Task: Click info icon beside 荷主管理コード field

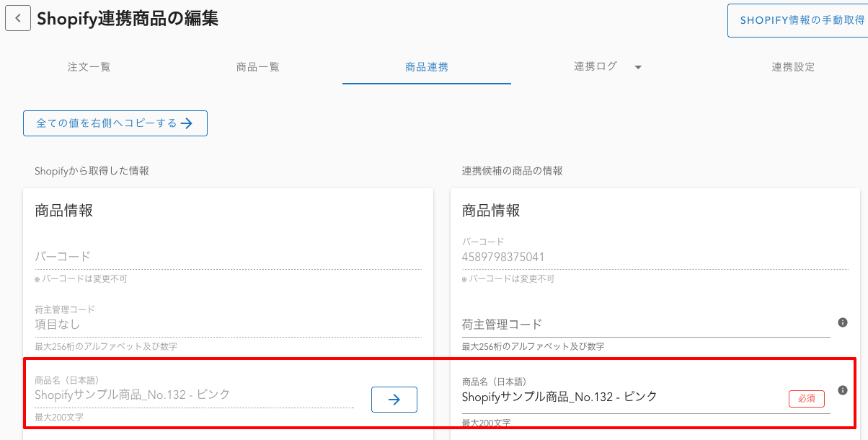Action: click(x=842, y=322)
